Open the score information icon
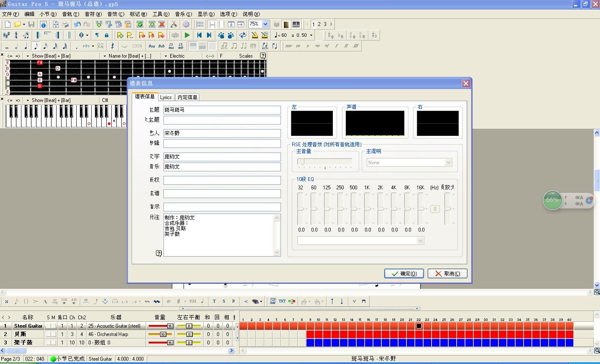The height and width of the screenshot is (364, 600). point(43,24)
